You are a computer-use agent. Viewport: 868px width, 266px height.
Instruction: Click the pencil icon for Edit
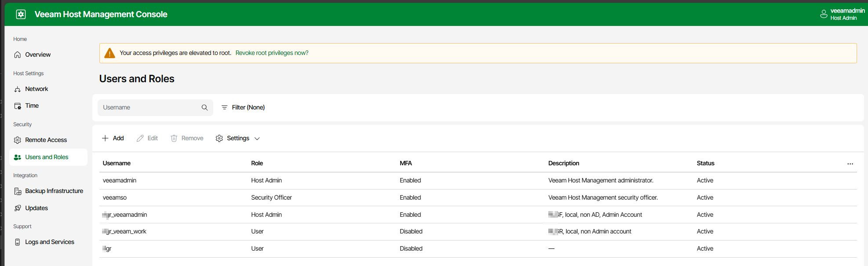pyautogui.click(x=140, y=138)
